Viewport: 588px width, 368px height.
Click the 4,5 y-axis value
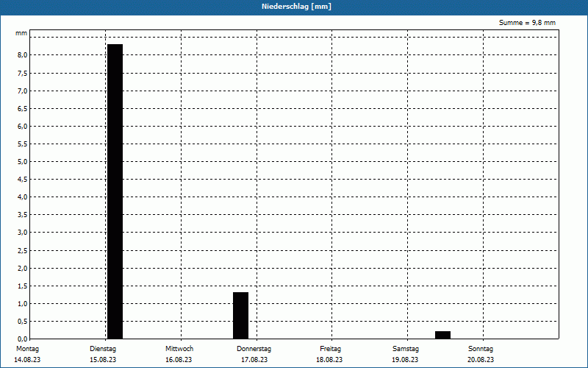[x=23, y=180]
